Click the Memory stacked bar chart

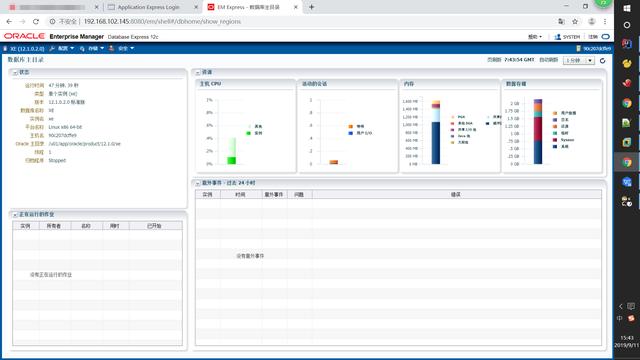pyautogui.click(x=436, y=132)
